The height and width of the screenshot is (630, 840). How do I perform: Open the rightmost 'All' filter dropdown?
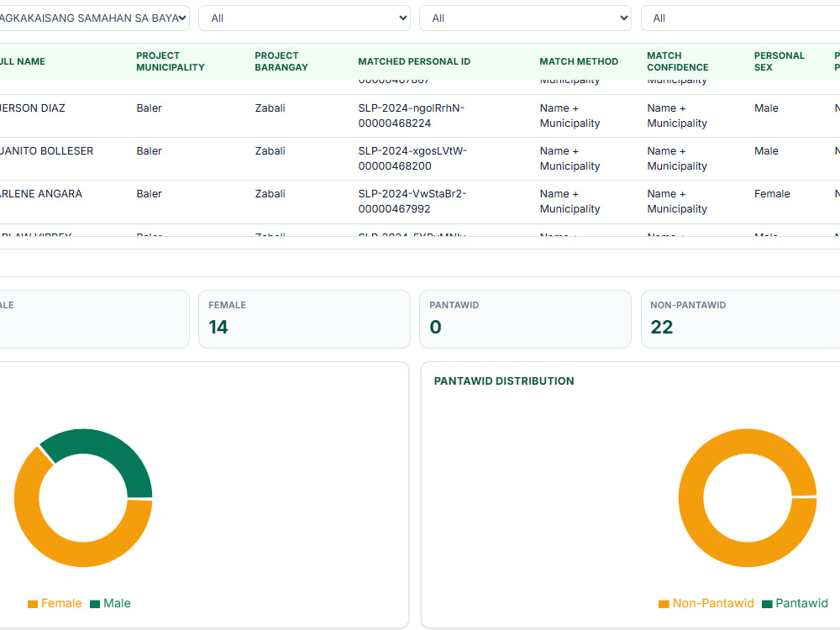pyautogui.click(x=740, y=18)
